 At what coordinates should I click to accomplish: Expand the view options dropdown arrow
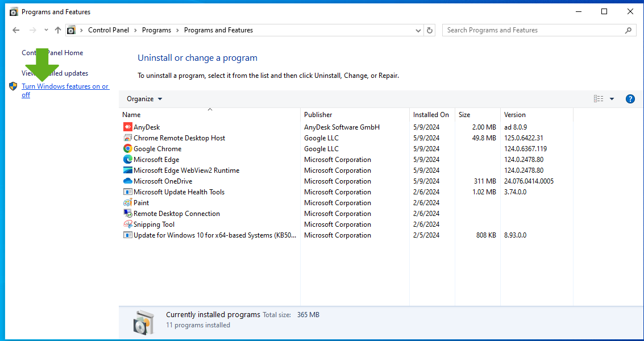pyautogui.click(x=612, y=99)
